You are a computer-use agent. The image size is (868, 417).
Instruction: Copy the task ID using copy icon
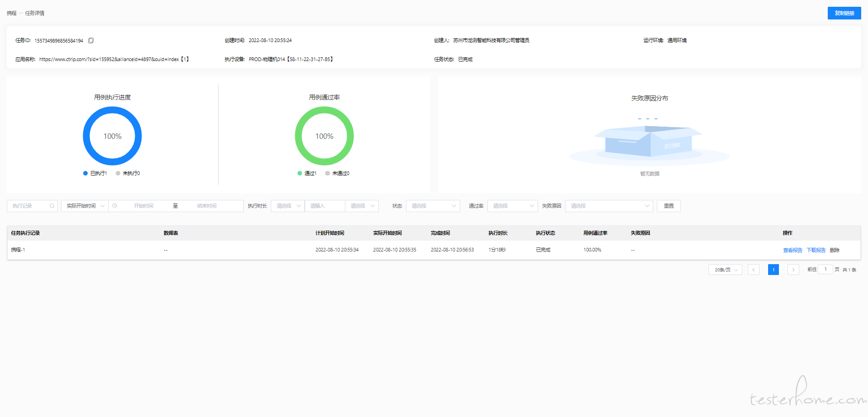click(91, 41)
